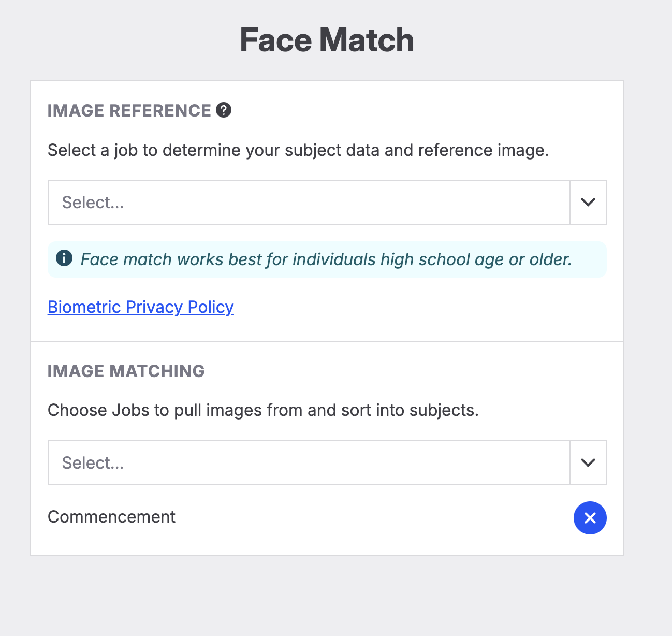Image resolution: width=672 pixels, height=636 pixels.
Task: Click the word 'Match' in the page title
Action: [x=367, y=40]
